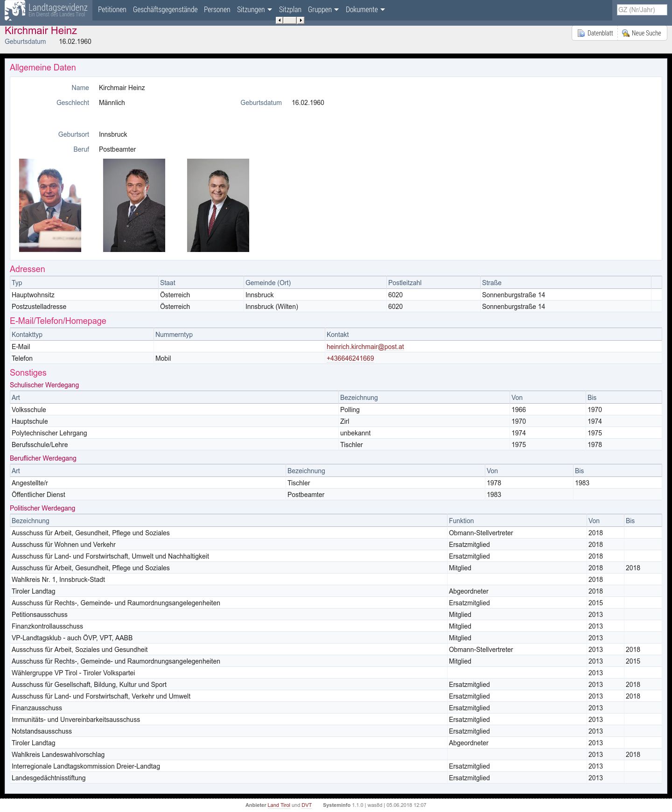Click the Landtagsevidenz eagle logo

(x=15, y=10)
